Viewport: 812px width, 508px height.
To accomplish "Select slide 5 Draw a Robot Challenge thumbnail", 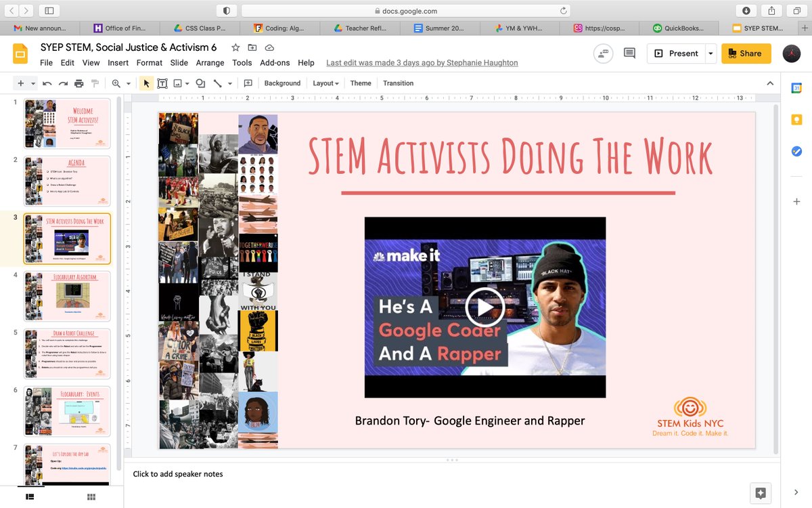I will tap(67, 354).
